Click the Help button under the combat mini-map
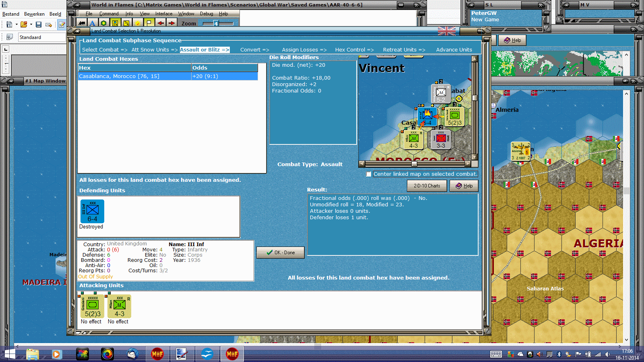The height and width of the screenshot is (362, 644). [464, 186]
